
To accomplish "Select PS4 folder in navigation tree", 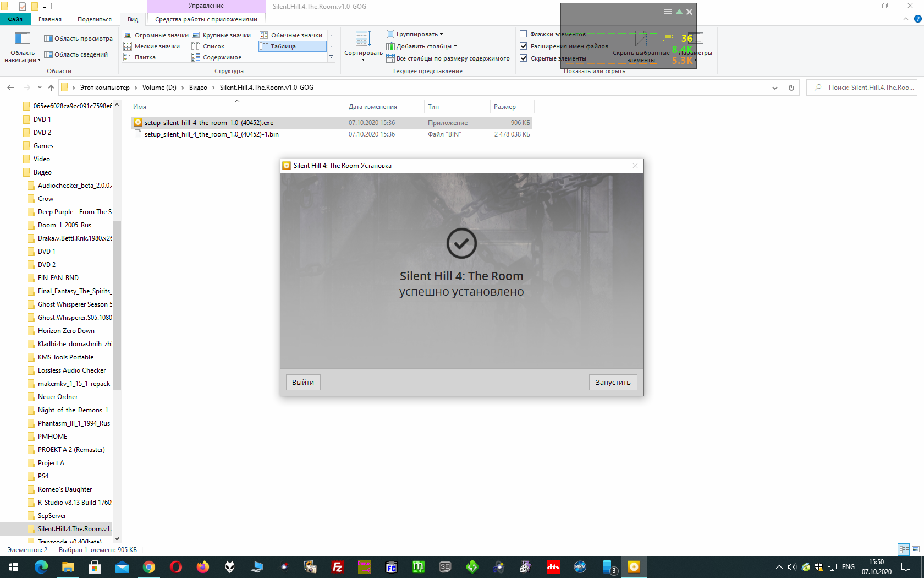I will click(x=43, y=476).
